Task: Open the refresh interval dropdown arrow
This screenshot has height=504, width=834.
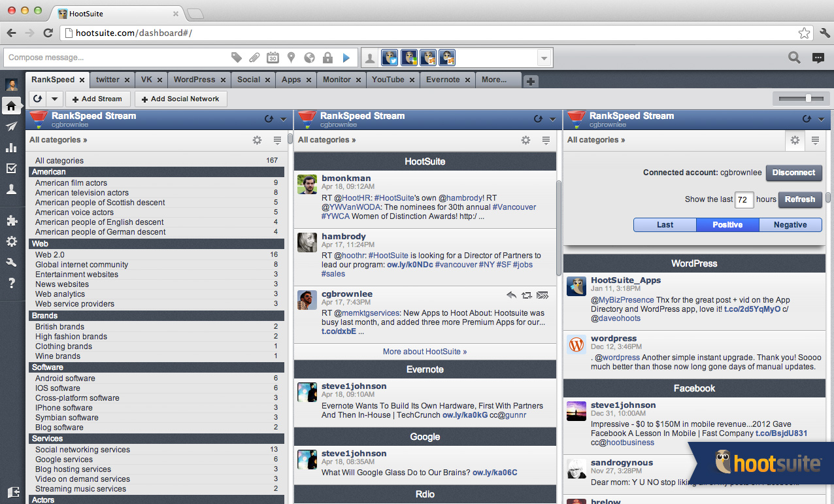Action: tap(55, 99)
